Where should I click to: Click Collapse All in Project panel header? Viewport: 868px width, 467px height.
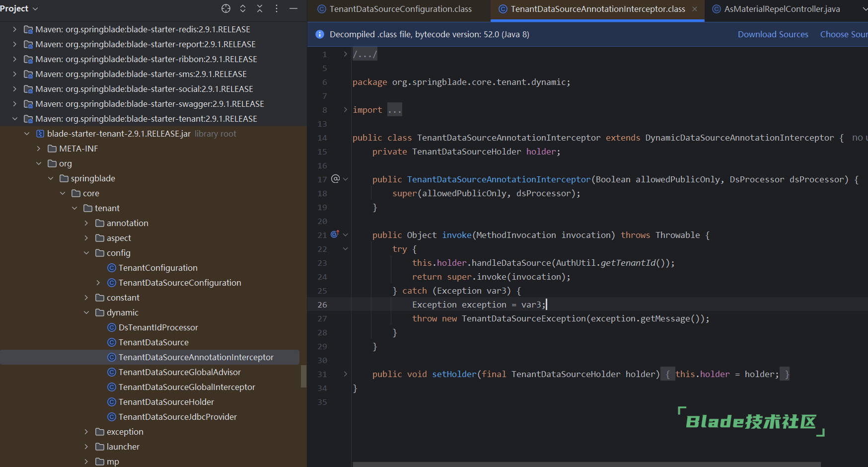pyautogui.click(x=260, y=8)
